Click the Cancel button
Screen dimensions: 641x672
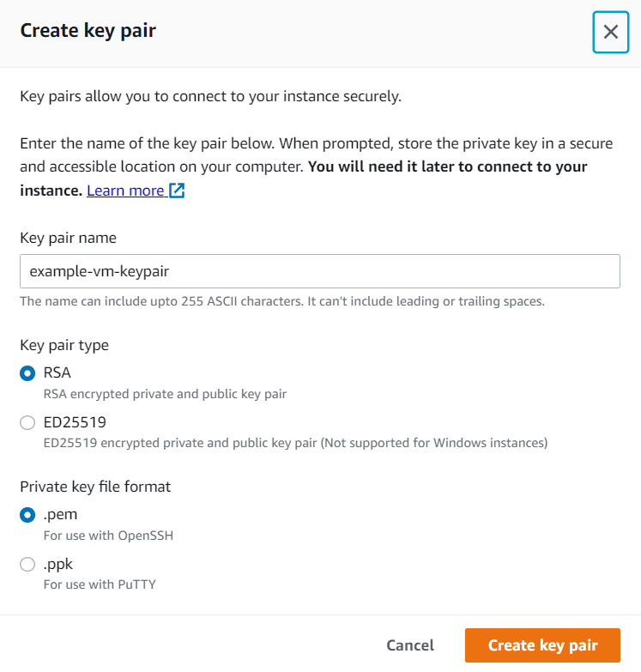coord(410,645)
